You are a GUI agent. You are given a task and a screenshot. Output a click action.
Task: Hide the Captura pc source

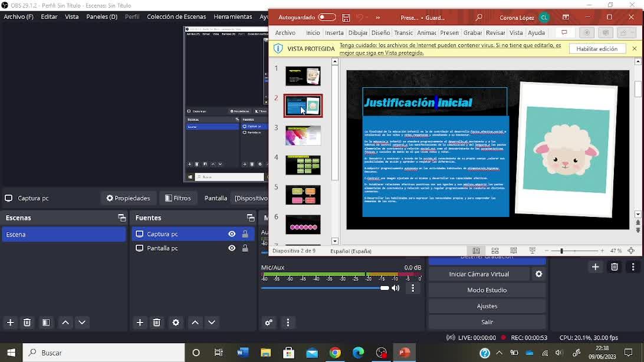click(232, 234)
